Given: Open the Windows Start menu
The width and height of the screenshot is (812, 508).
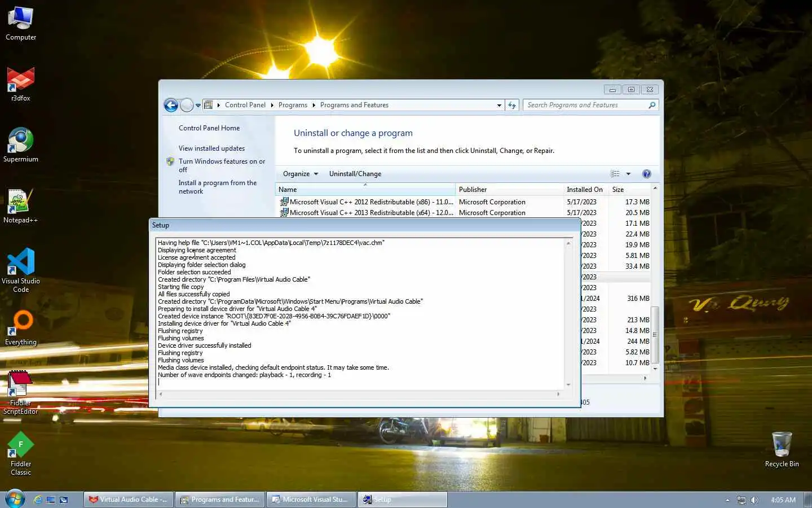Looking at the screenshot, I should [x=15, y=500].
